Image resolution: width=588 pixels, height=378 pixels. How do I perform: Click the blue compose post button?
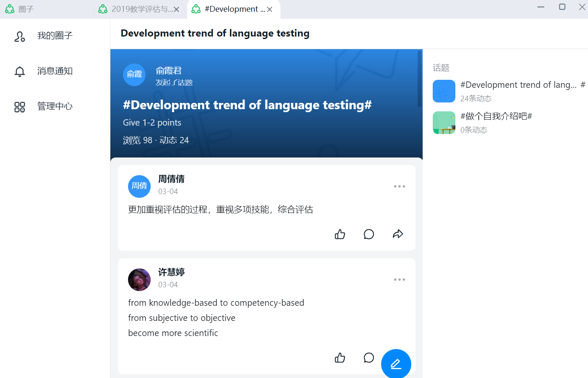coord(396,364)
